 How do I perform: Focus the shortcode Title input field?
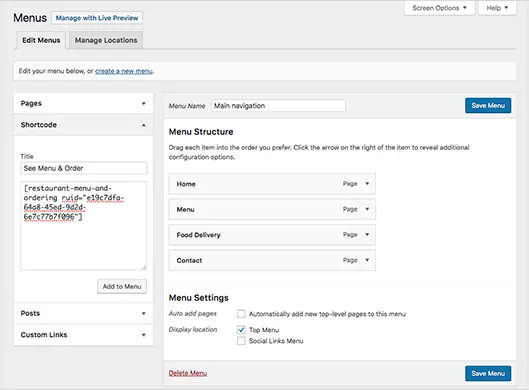click(x=84, y=168)
